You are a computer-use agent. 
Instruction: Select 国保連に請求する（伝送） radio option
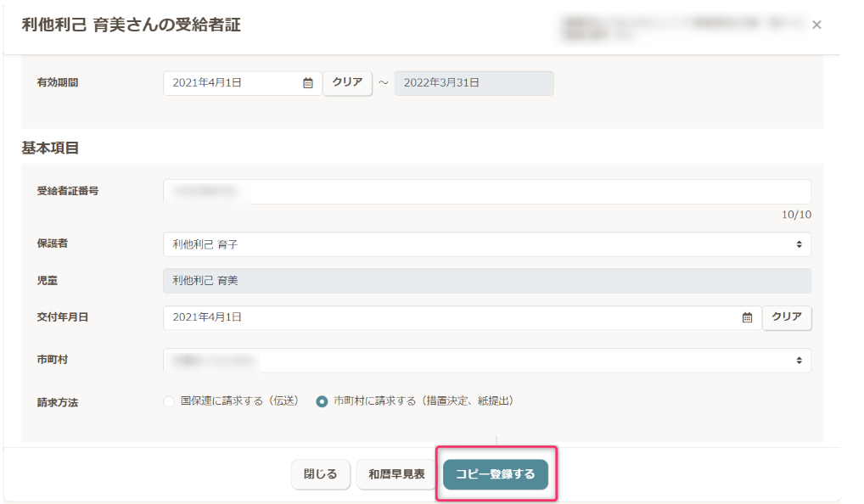[x=169, y=401]
